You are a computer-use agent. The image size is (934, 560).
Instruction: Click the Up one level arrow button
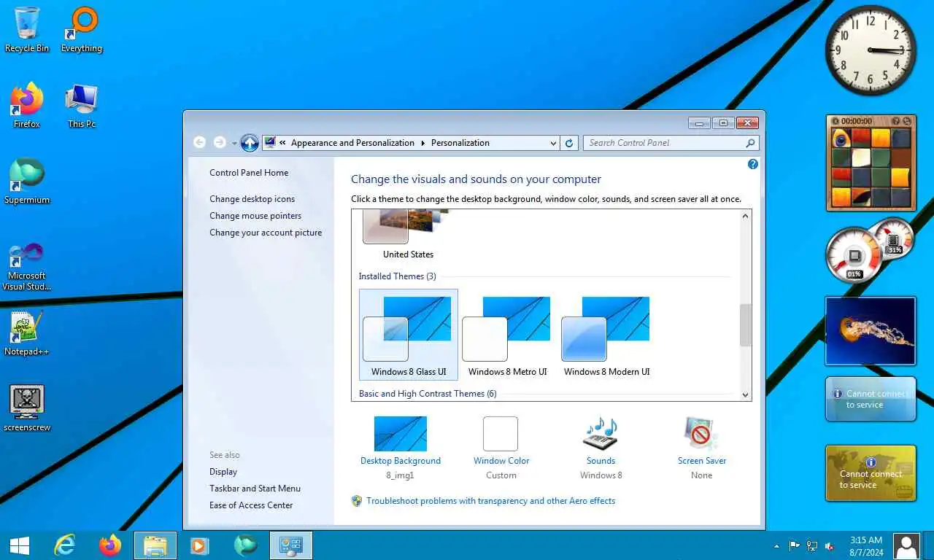click(x=250, y=143)
